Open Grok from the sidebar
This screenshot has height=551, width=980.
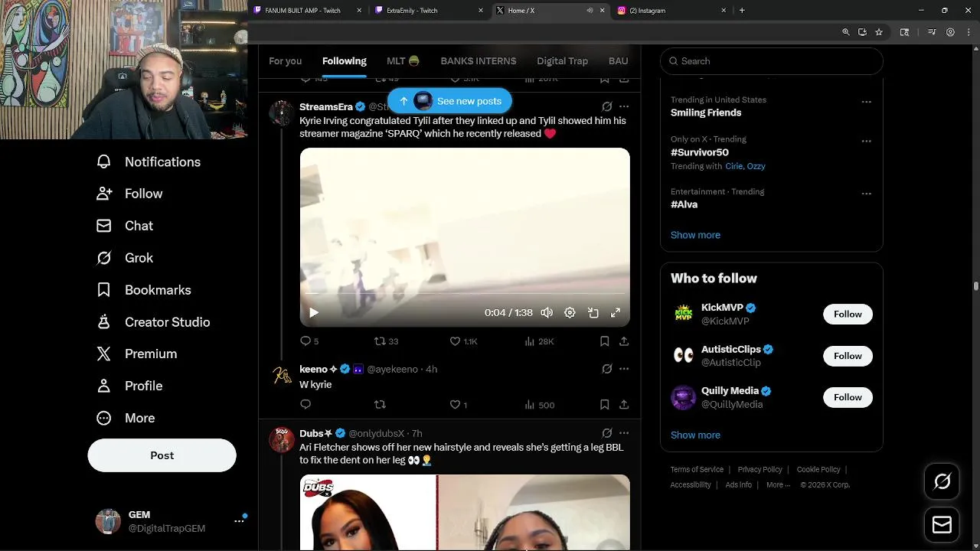click(124, 258)
